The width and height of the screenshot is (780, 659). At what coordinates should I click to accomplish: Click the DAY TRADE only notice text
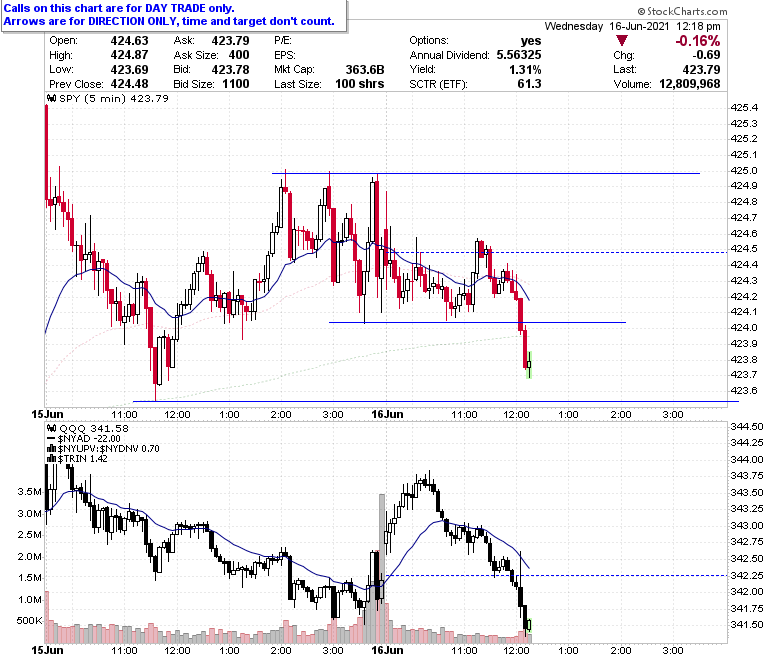119,8
